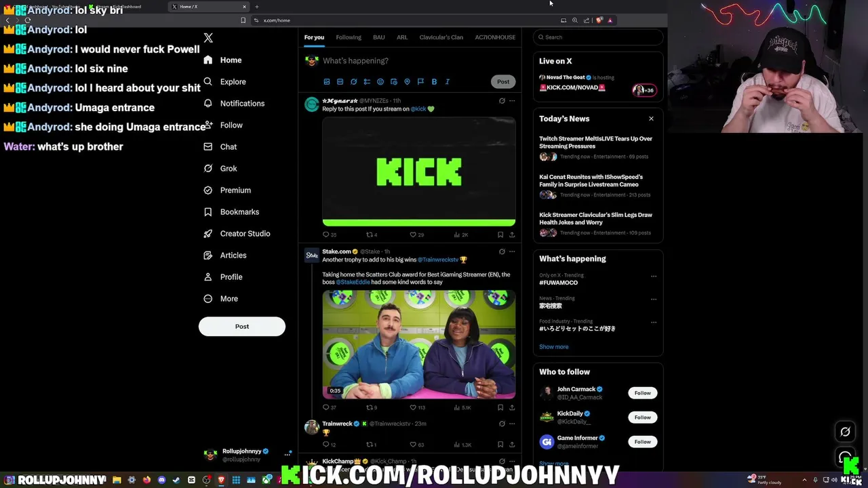Add media with the image icon in composer

click(327, 82)
